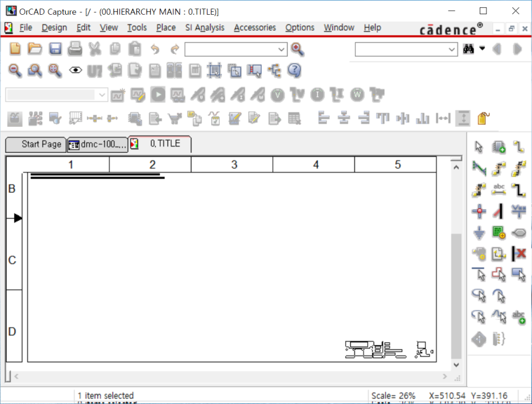Screen dimensions: 532x404
Task: Click the align right icon
Action: tap(364, 118)
